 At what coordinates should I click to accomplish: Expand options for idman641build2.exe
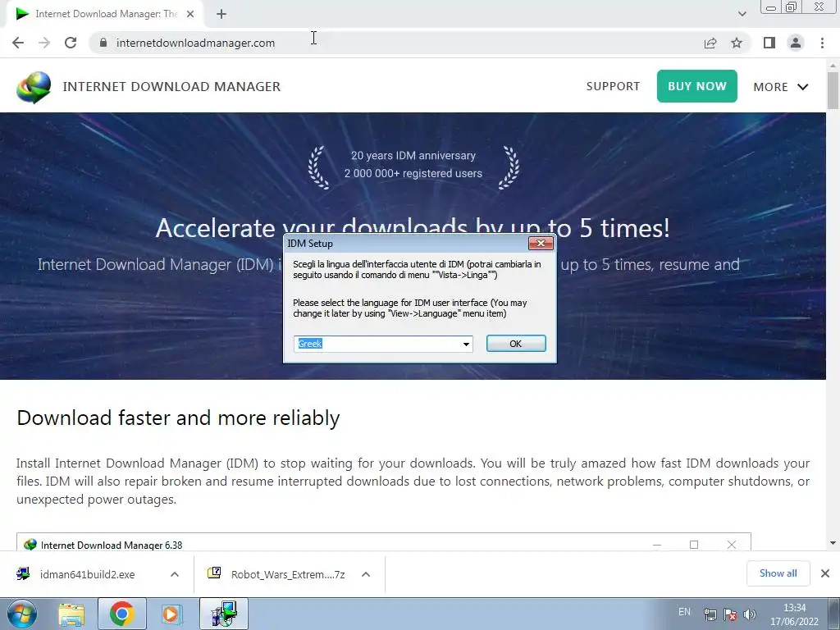[175, 574]
